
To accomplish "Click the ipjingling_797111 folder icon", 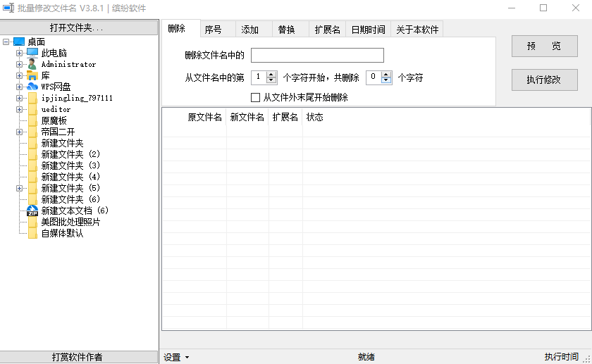I will (33, 98).
